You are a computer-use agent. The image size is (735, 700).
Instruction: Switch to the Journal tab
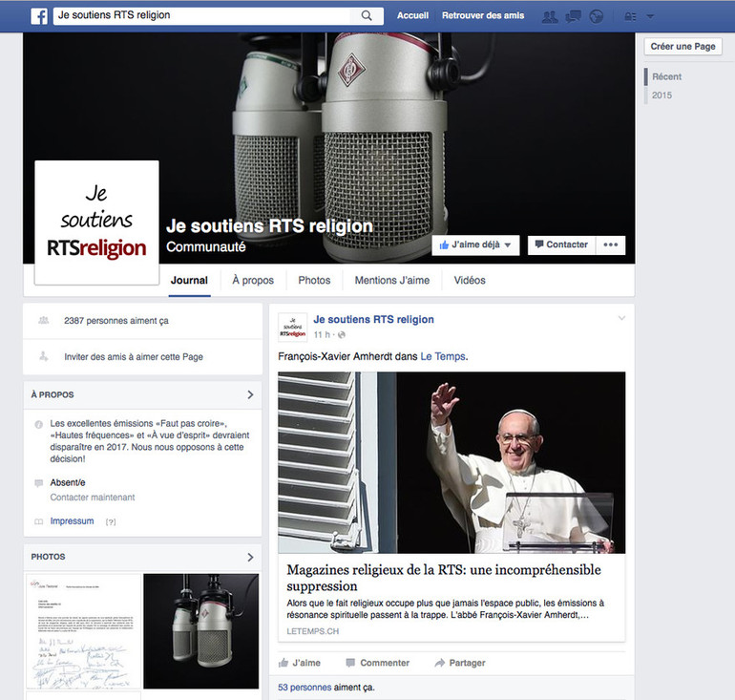(x=189, y=281)
